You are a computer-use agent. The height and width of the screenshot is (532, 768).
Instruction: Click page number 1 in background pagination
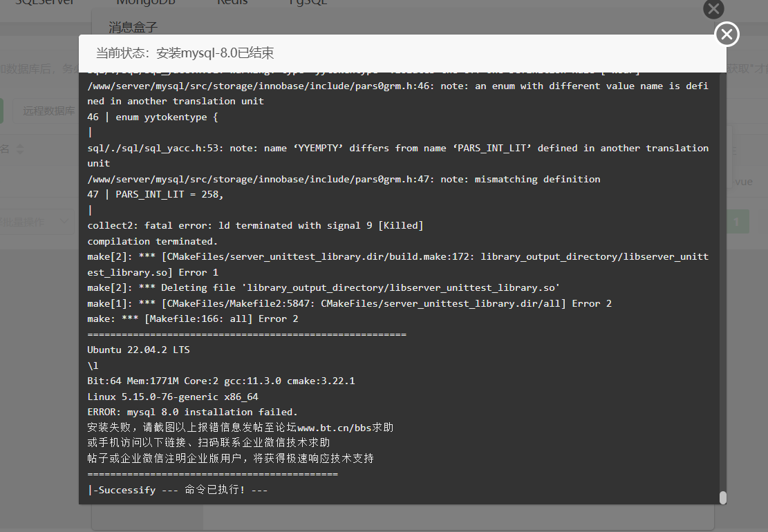tap(736, 222)
